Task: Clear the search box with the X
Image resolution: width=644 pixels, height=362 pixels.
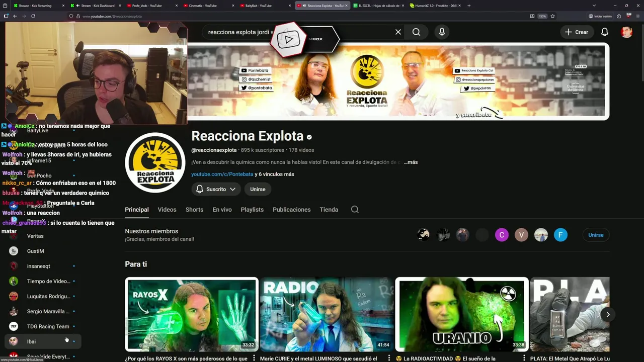Action: (x=398, y=32)
